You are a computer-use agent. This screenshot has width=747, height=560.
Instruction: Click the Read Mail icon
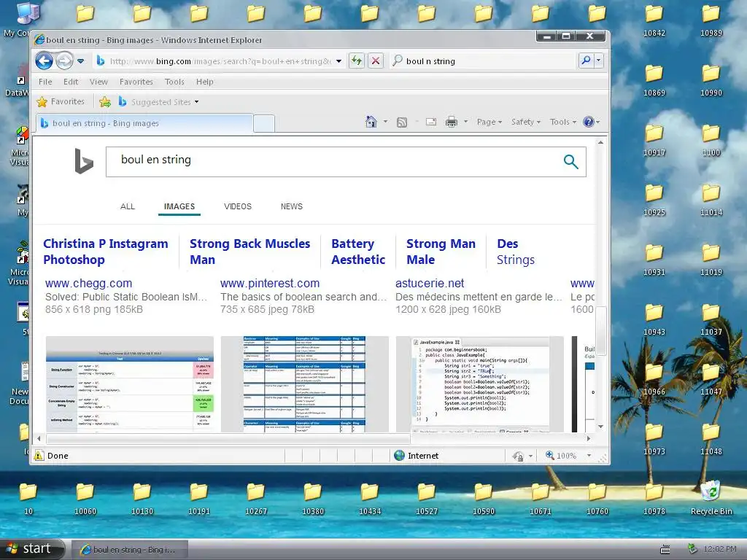[431, 122]
